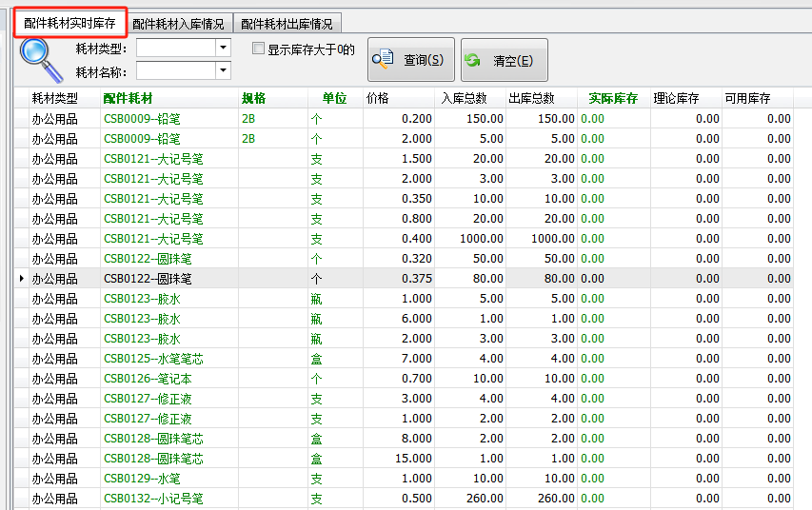Focus the 耗材名称 input field
The image size is (812, 510).
pos(176,70)
